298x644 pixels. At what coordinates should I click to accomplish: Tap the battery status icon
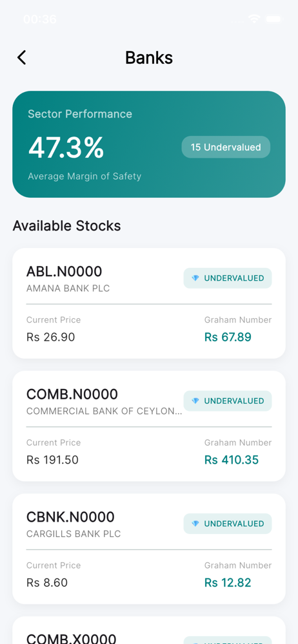pos(273,19)
